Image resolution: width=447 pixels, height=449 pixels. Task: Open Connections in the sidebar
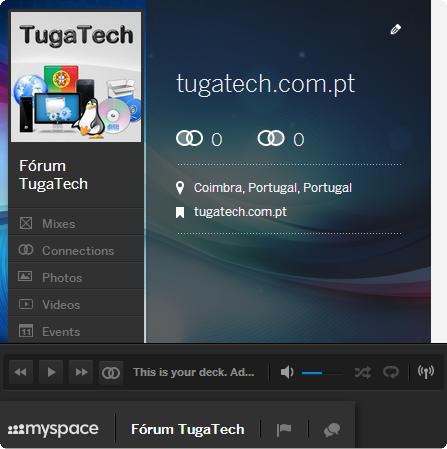(x=76, y=250)
